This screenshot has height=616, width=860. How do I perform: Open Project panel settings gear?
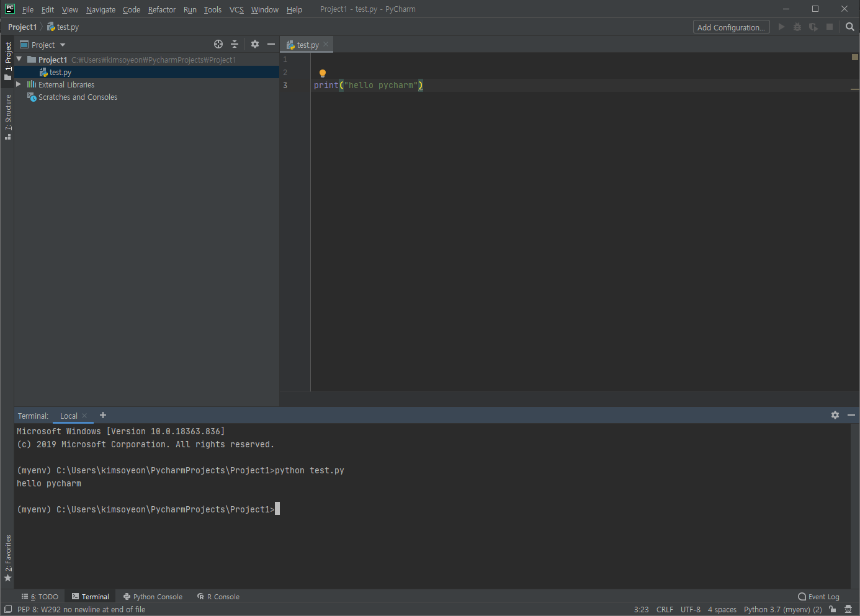click(255, 44)
